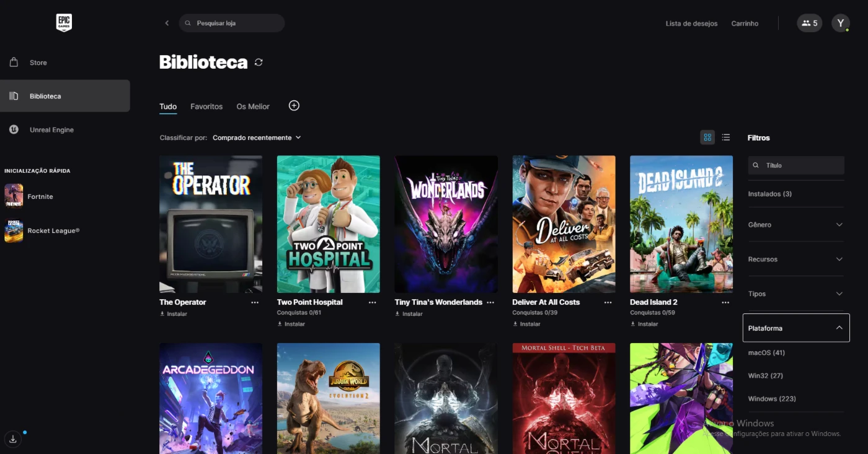Refresh the Biblioteca library
The width and height of the screenshot is (868, 454).
click(x=259, y=62)
